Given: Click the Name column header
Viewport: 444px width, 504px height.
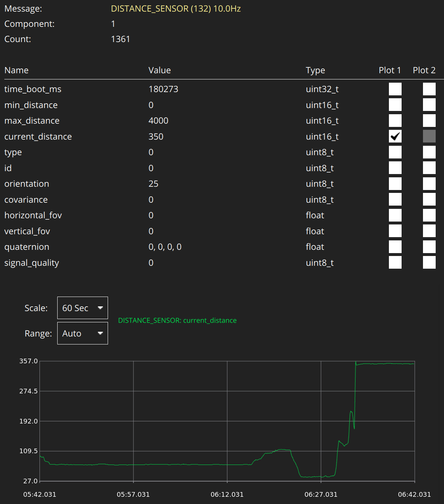Looking at the screenshot, I should coord(16,70).
